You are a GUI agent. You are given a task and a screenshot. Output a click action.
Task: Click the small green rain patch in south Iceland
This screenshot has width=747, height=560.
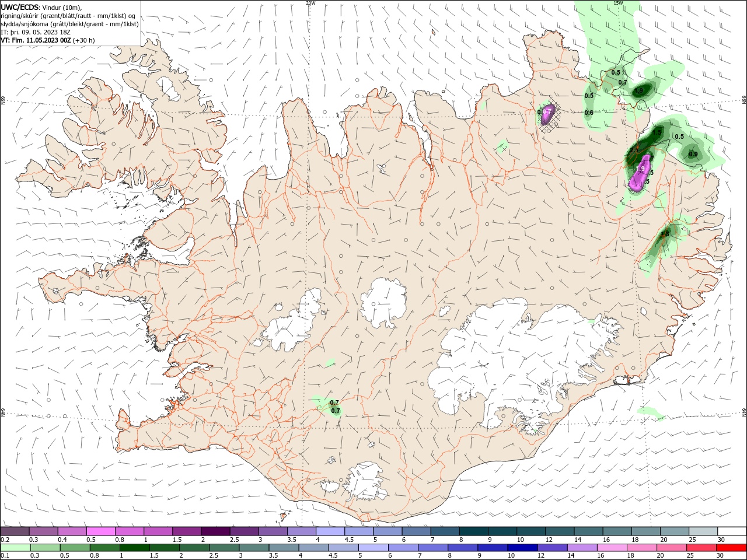click(x=328, y=406)
